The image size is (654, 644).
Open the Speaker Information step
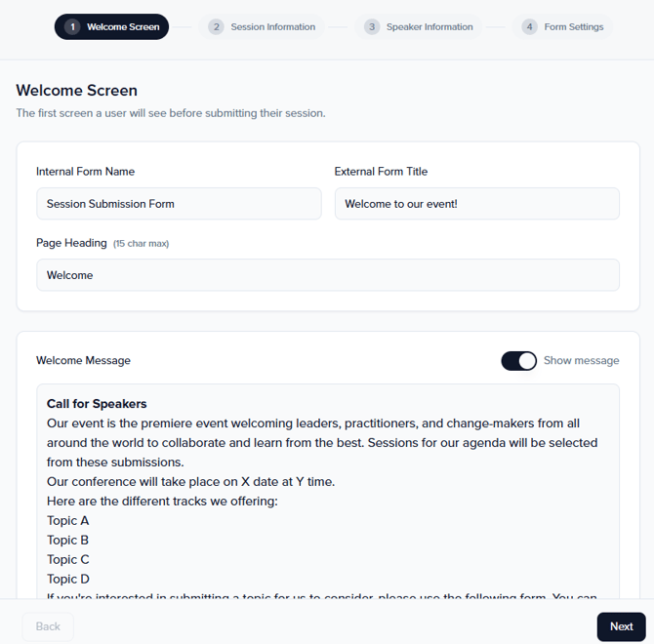pyautogui.click(x=429, y=27)
